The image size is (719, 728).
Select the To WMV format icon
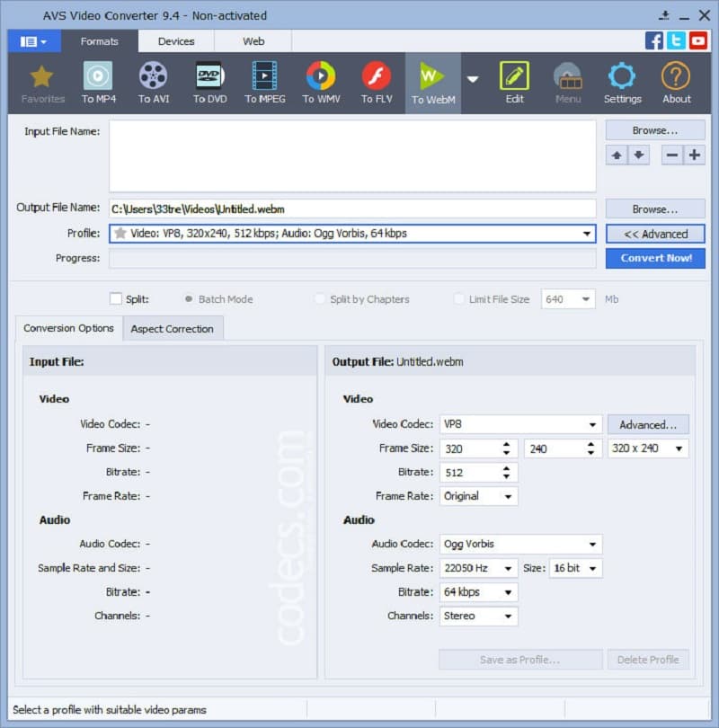coord(320,82)
